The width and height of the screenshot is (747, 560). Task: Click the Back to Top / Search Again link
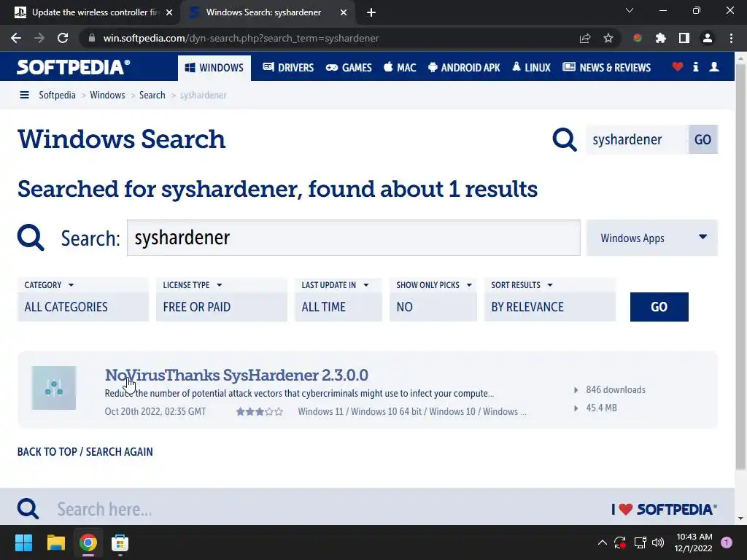85,451
